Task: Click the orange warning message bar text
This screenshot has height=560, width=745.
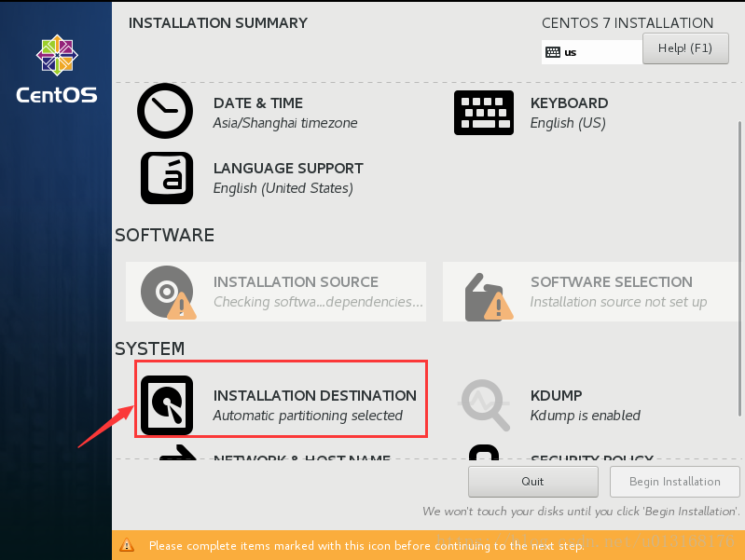Action: (x=366, y=546)
